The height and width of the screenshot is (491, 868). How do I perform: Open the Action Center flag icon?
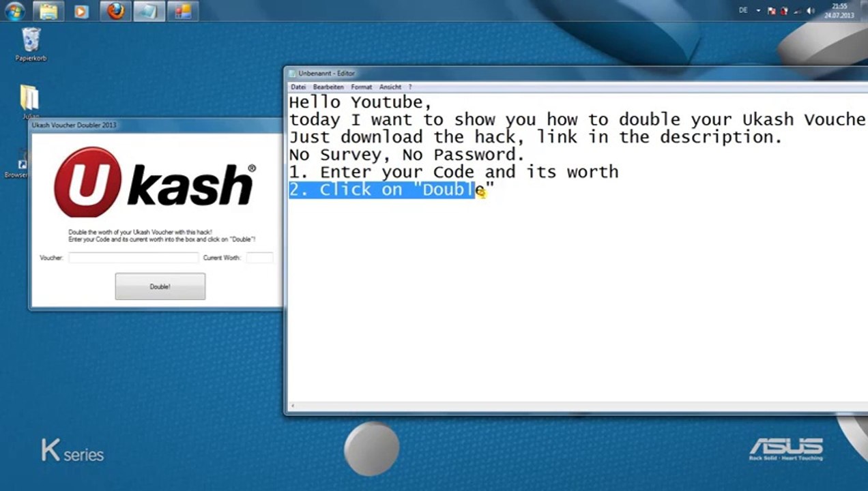tap(771, 11)
